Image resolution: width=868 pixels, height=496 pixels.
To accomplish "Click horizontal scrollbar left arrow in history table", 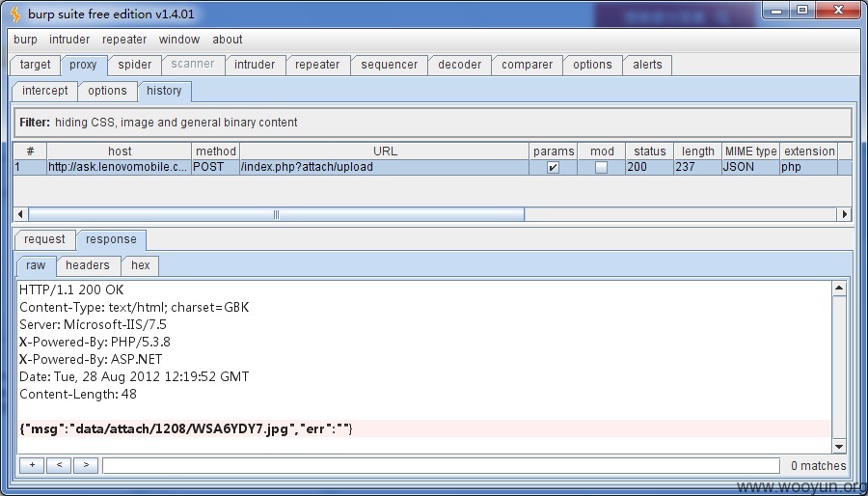I will 20,214.
